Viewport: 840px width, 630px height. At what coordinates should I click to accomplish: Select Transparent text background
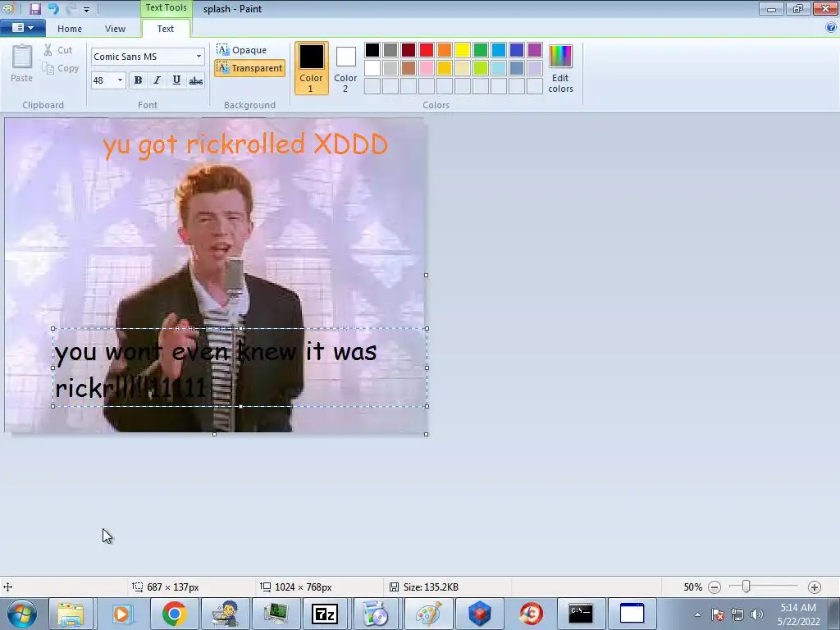pyautogui.click(x=249, y=68)
